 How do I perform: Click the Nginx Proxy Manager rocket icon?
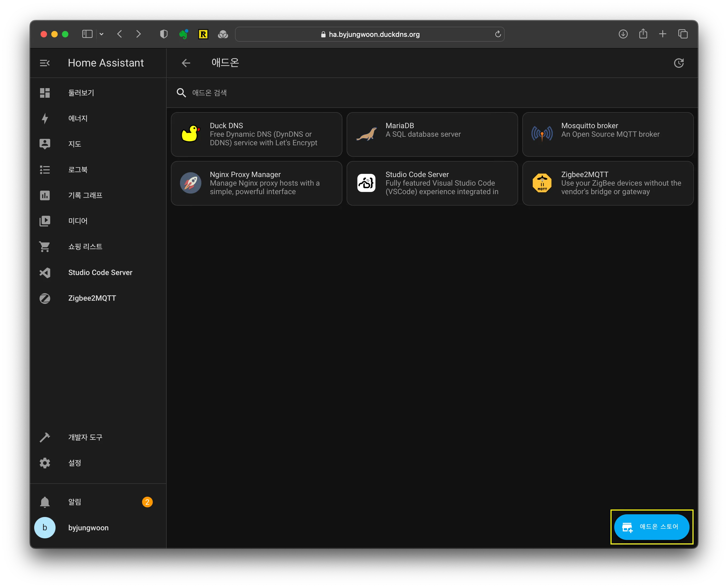pyautogui.click(x=191, y=183)
